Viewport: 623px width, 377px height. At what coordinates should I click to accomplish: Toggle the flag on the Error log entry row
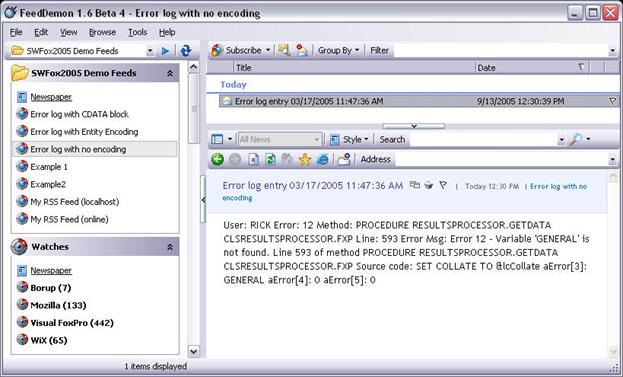(612, 101)
